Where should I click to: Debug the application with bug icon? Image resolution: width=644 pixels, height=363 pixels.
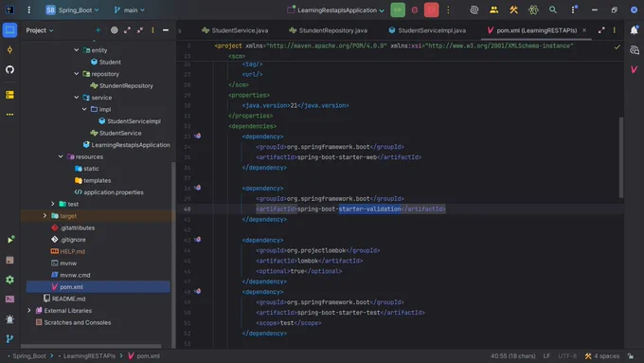click(x=415, y=9)
